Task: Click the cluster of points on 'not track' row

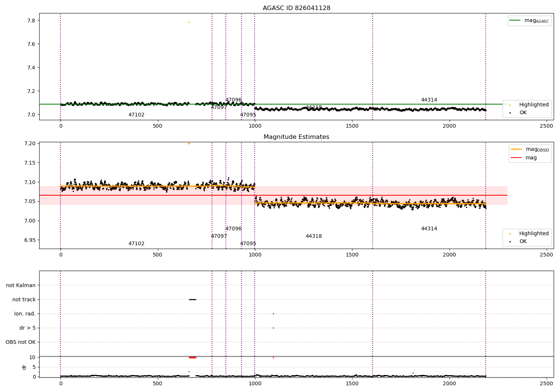Action: pyautogui.click(x=193, y=299)
